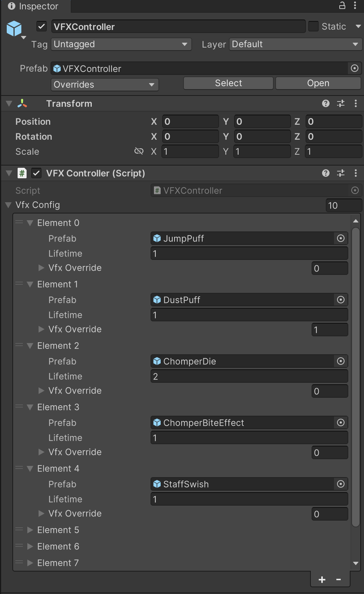Open the prefab Overrides menu

104,85
